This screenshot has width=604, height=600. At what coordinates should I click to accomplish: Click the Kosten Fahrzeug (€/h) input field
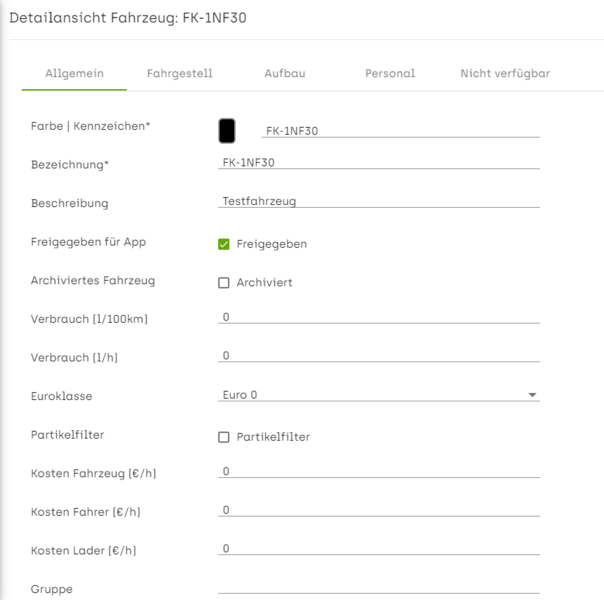379,471
